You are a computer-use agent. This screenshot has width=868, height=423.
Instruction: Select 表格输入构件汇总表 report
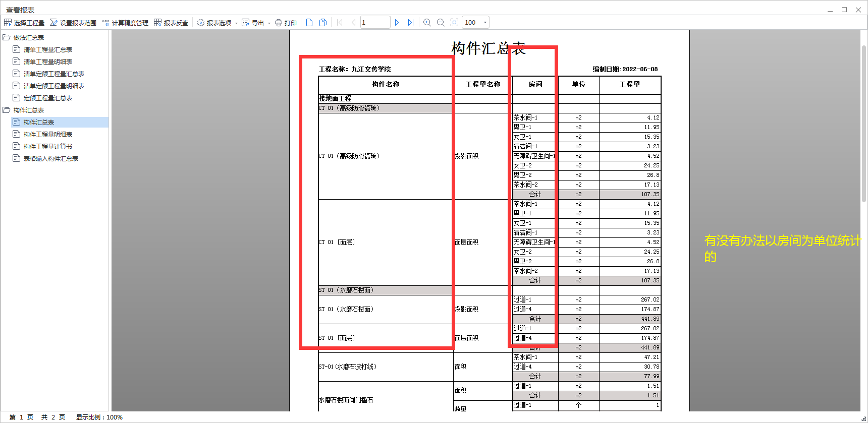[51, 158]
